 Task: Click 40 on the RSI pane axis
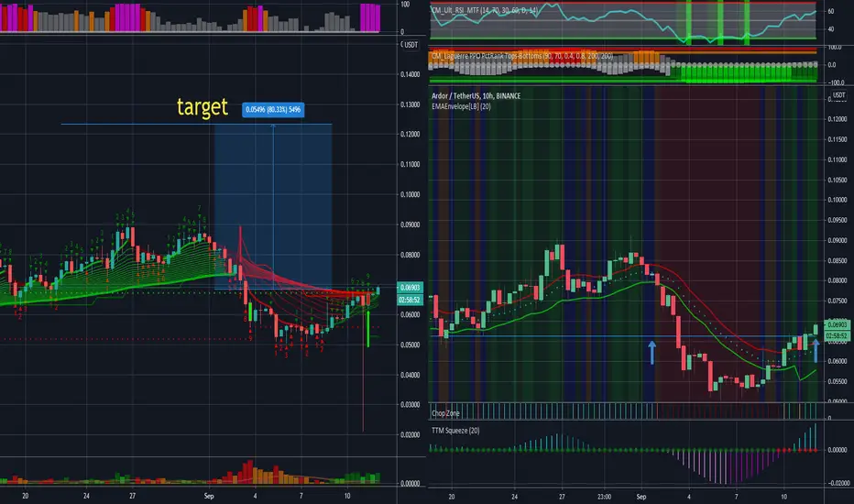[830, 29]
